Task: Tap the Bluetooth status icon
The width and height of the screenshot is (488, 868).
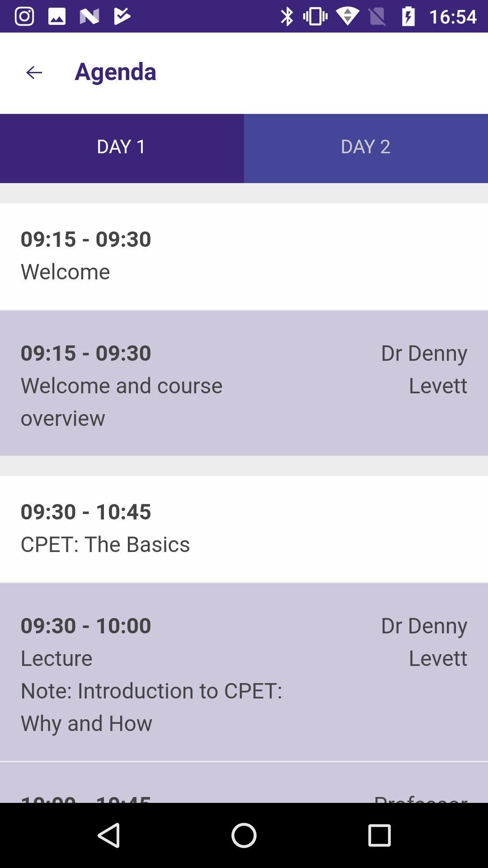Action: tap(286, 16)
